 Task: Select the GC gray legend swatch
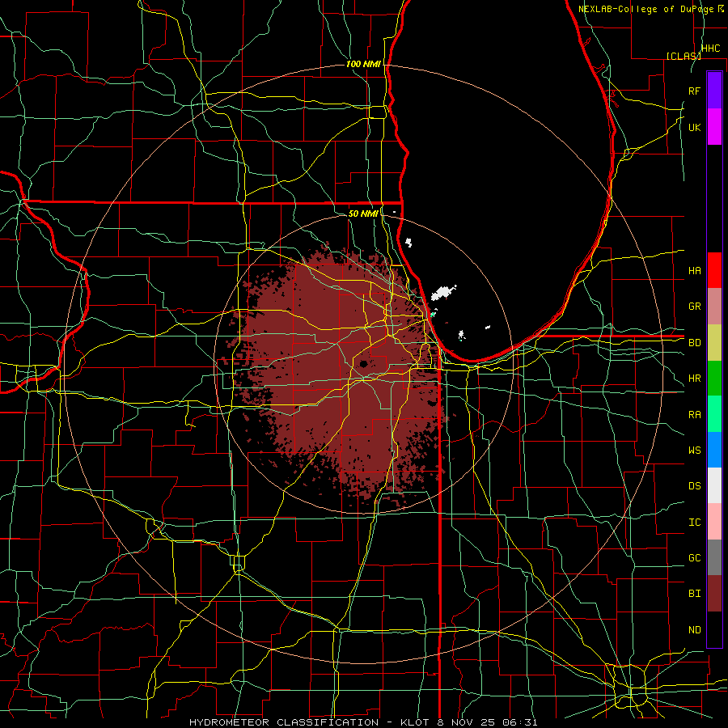(714, 557)
